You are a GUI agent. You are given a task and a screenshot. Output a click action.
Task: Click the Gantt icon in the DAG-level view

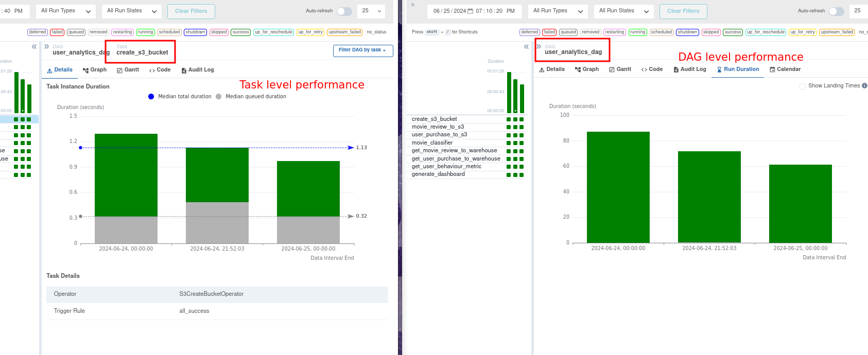[x=612, y=69]
